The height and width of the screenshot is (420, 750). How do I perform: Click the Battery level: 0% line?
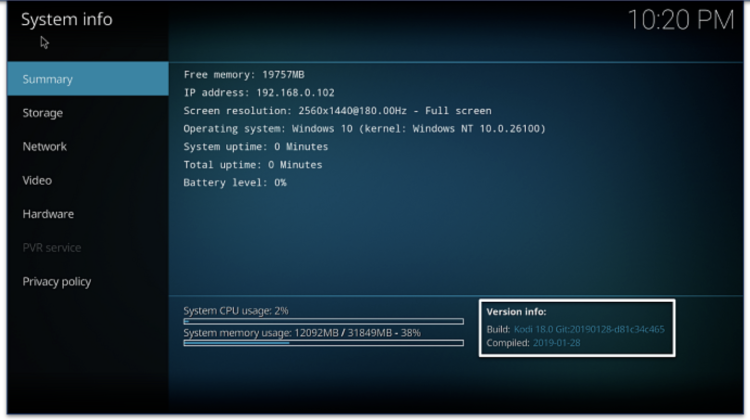[235, 182]
